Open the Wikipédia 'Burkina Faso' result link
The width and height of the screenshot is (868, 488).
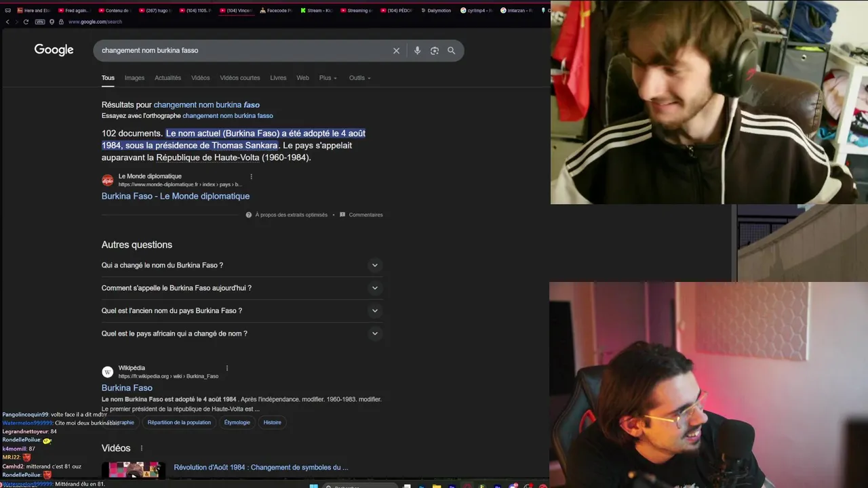click(127, 388)
